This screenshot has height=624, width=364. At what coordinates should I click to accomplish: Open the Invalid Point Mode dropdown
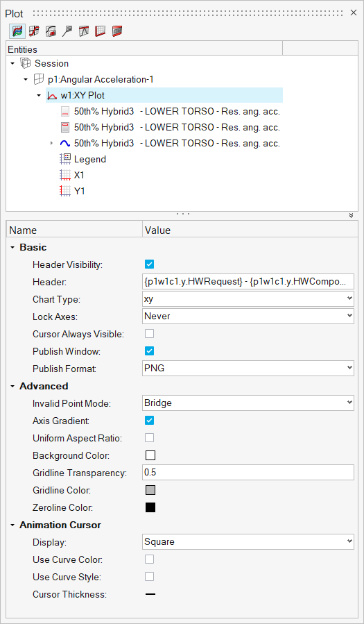click(x=248, y=403)
